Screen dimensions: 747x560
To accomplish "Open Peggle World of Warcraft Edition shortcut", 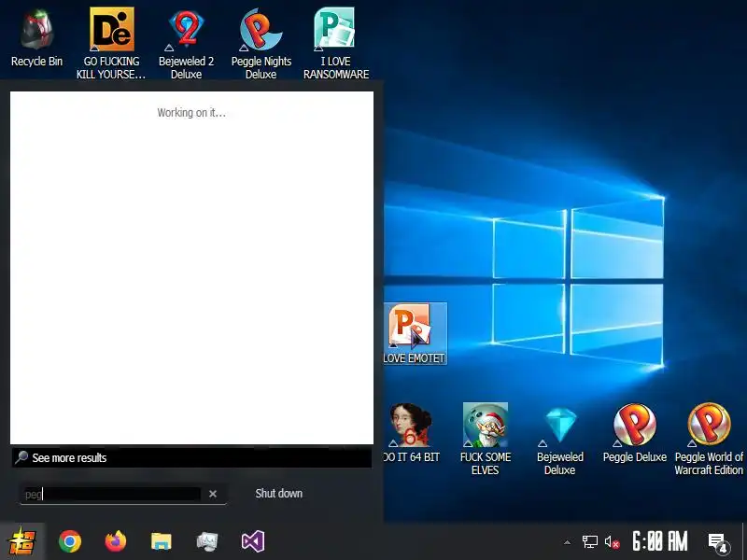I will [x=709, y=439].
